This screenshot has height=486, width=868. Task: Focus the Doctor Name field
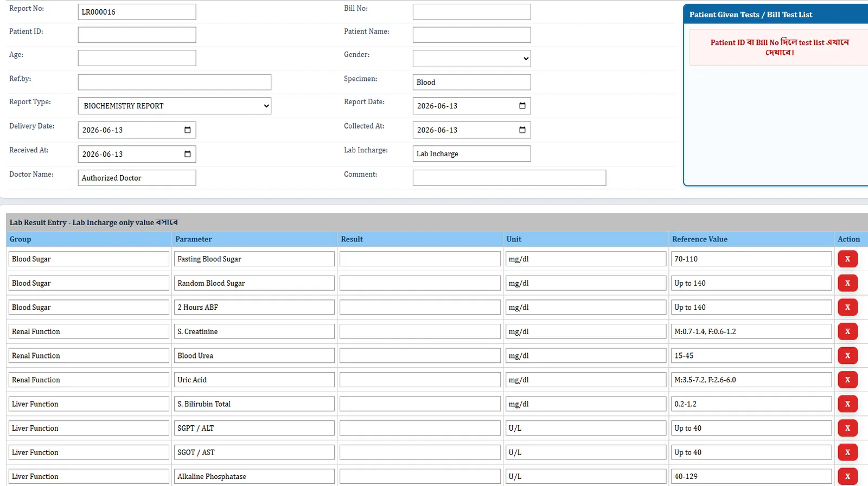click(137, 177)
